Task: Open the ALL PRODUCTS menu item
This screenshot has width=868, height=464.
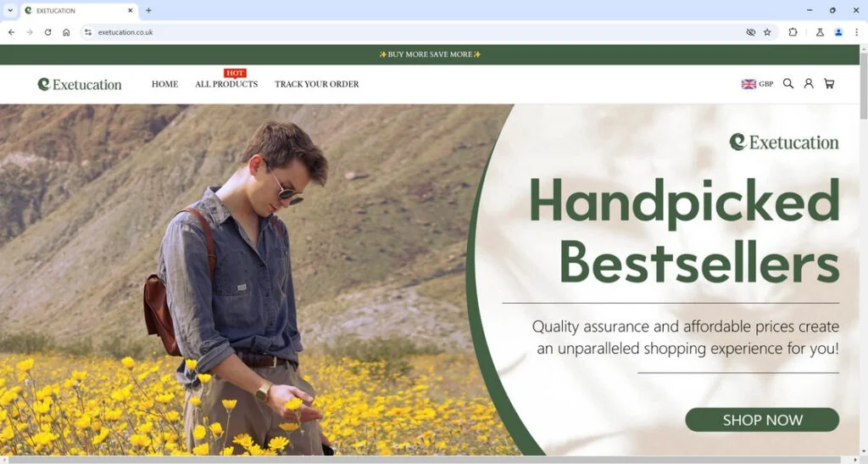Action: coord(226,84)
